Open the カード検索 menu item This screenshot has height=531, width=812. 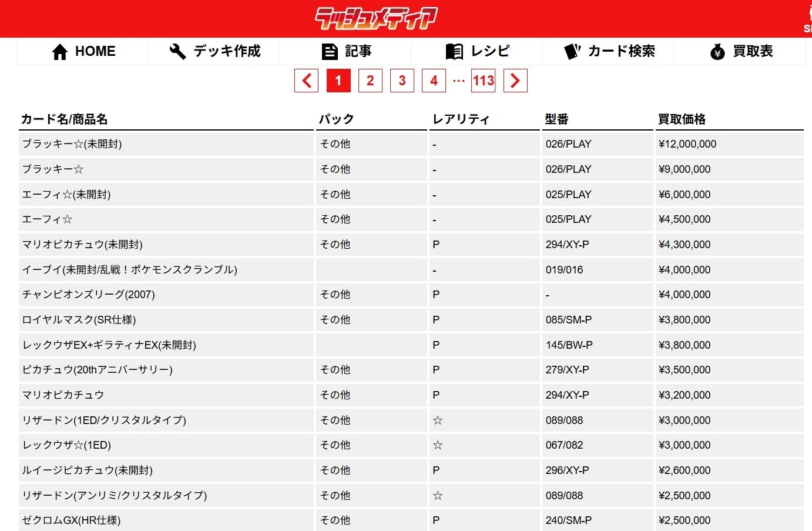pyautogui.click(x=621, y=52)
